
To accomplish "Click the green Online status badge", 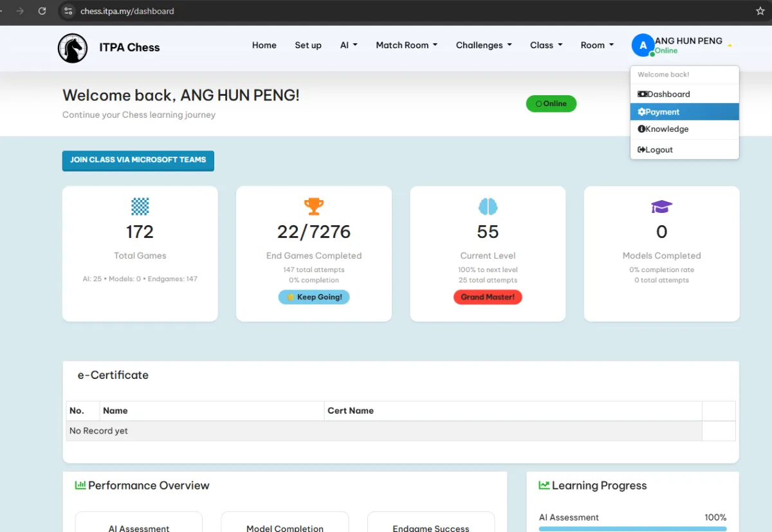I will pyautogui.click(x=551, y=104).
